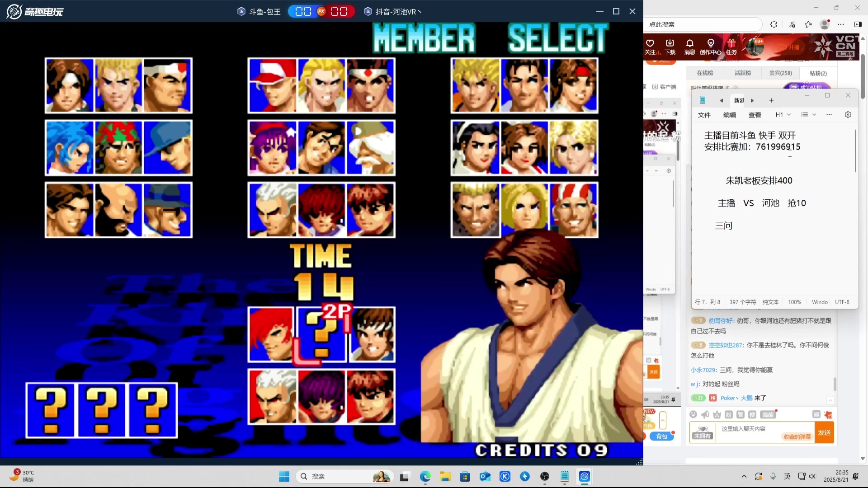This screenshot has width=868, height=488.
Task: Add a new Notepad tab
Action: [x=771, y=100]
